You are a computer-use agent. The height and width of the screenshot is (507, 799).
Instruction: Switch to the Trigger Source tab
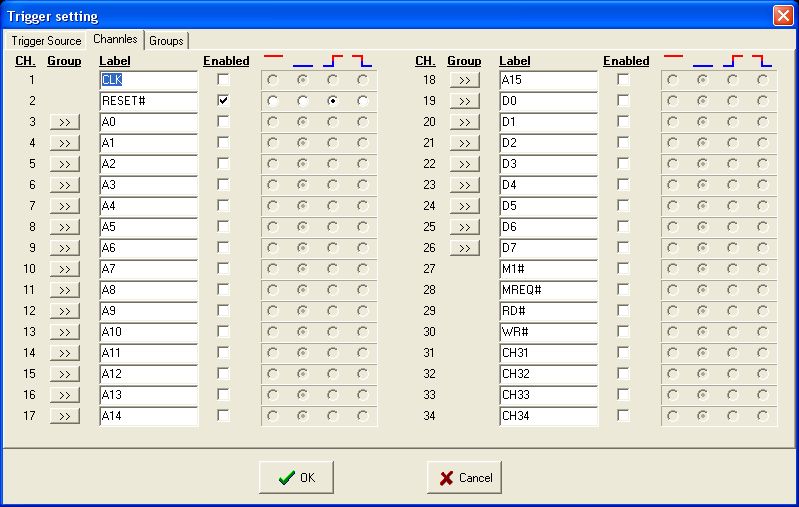pyautogui.click(x=45, y=41)
